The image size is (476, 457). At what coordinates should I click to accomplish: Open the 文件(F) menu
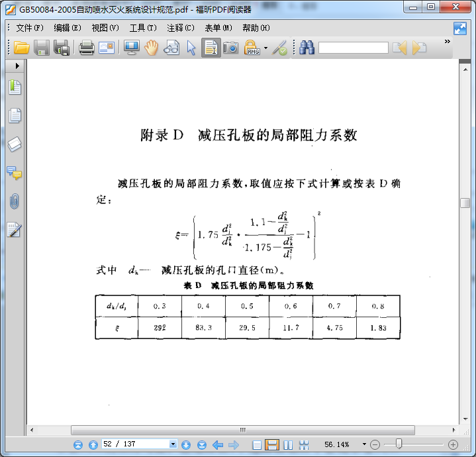point(30,28)
